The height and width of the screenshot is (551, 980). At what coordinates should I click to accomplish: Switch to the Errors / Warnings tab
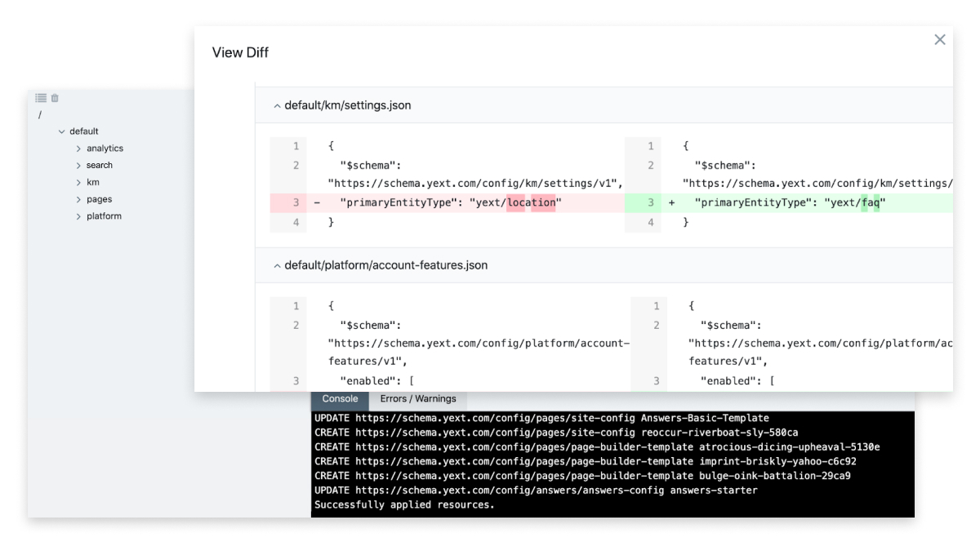click(418, 399)
